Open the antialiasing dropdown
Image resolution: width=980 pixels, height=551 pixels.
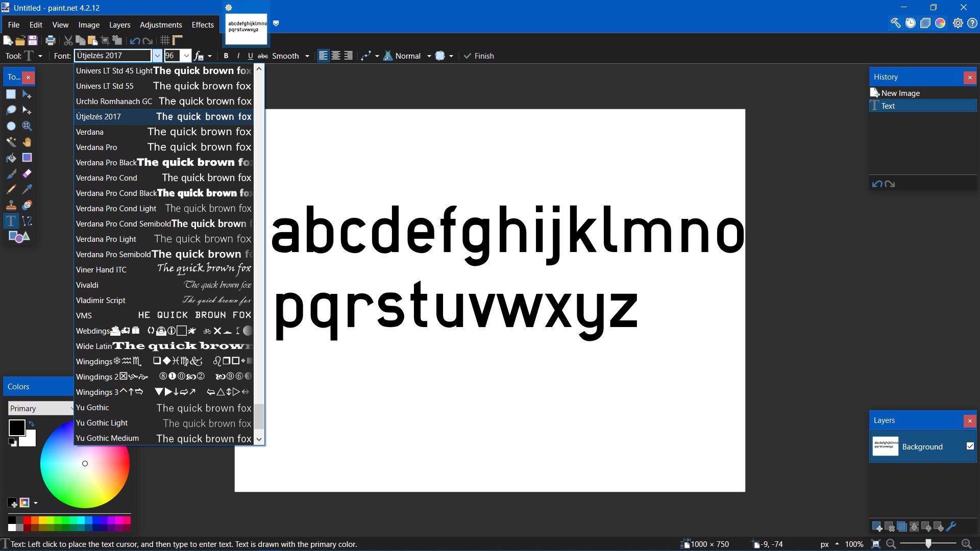[370, 56]
